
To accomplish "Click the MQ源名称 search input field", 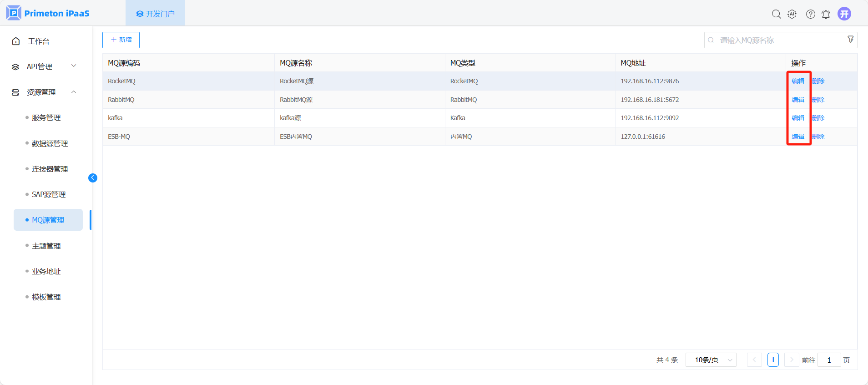I will pos(778,40).
